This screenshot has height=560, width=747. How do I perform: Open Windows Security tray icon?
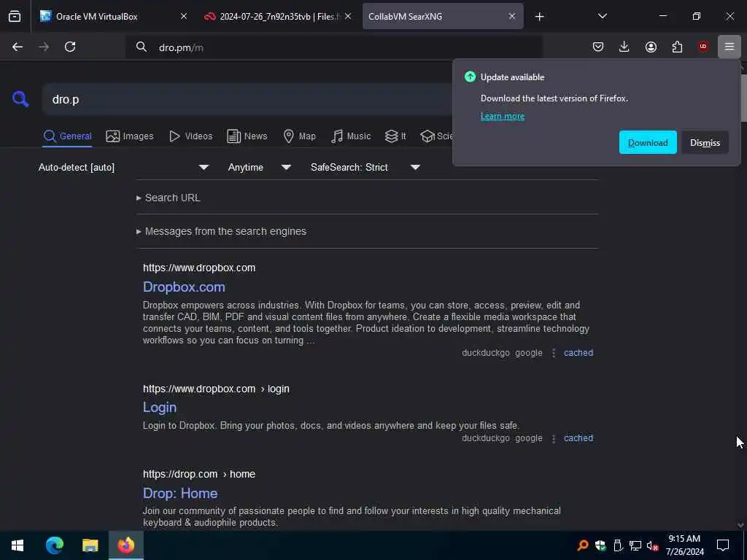[600, 545]
